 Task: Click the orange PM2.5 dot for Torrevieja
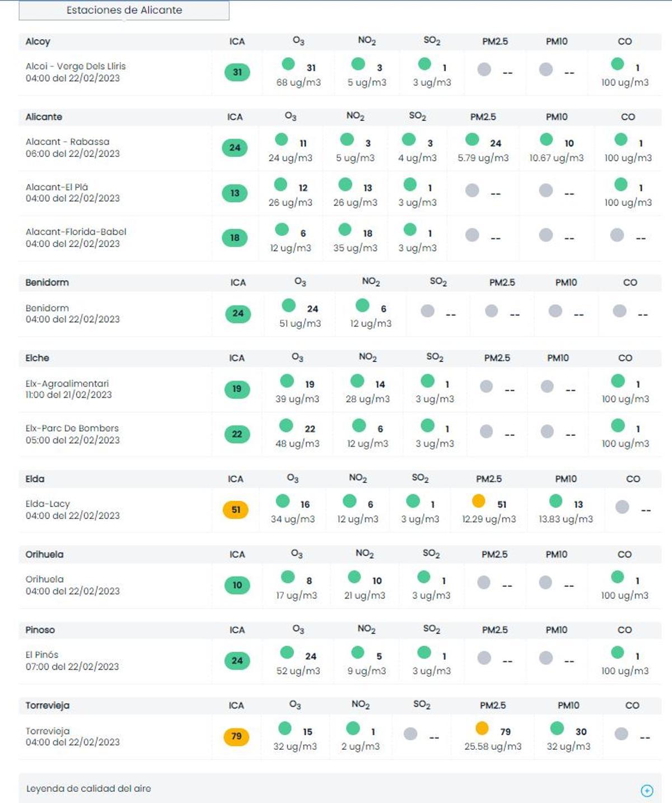click(x=482, y=728)
